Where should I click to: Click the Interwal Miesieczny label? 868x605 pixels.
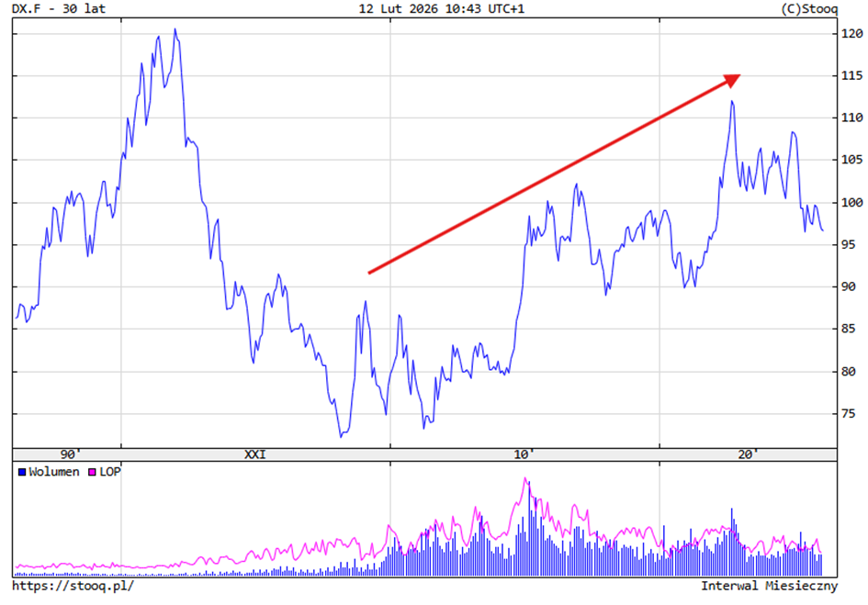[x=769, y=585]
